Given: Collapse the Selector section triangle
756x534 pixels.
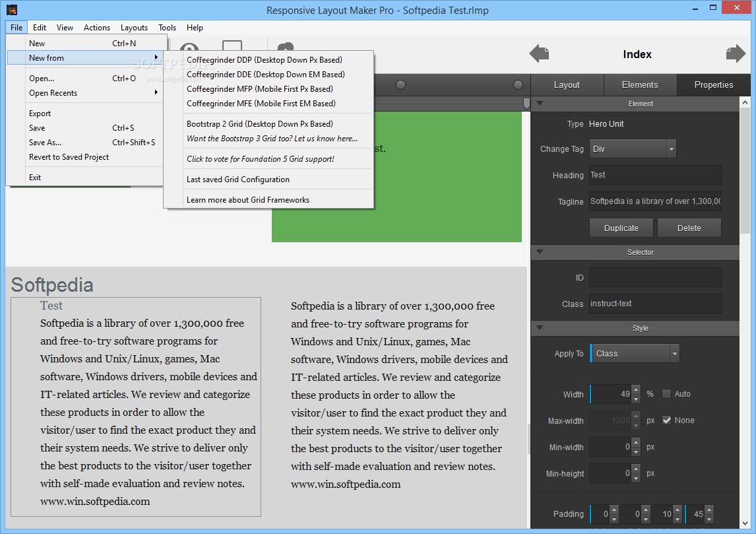Looking at the screenshot, I should (540, 251).
